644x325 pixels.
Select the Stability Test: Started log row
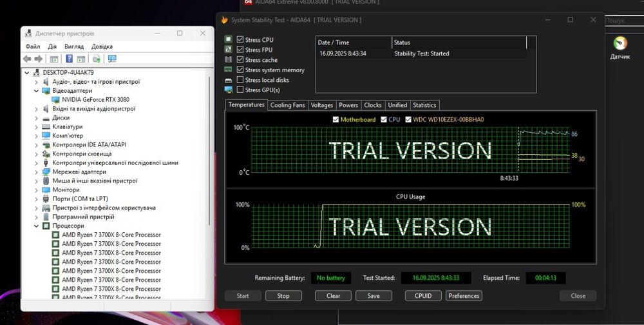tap(421, 54)
